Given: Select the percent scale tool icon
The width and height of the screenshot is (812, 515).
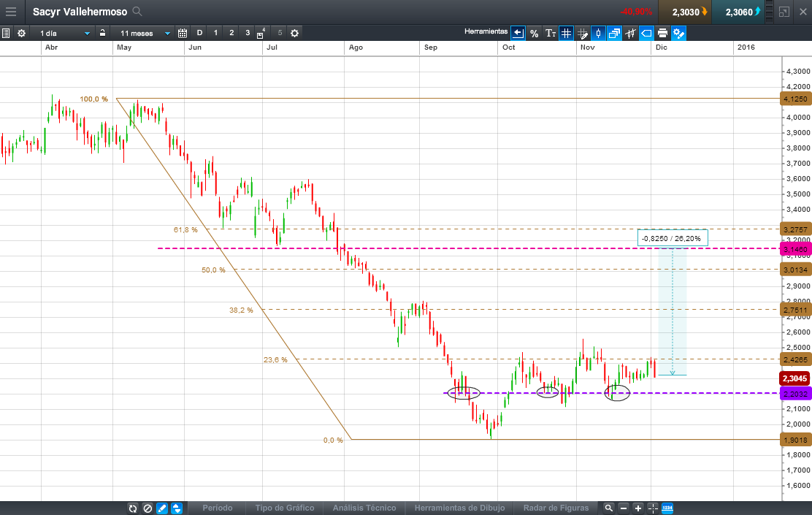Looking at the screenshot, I should (534, 33).
